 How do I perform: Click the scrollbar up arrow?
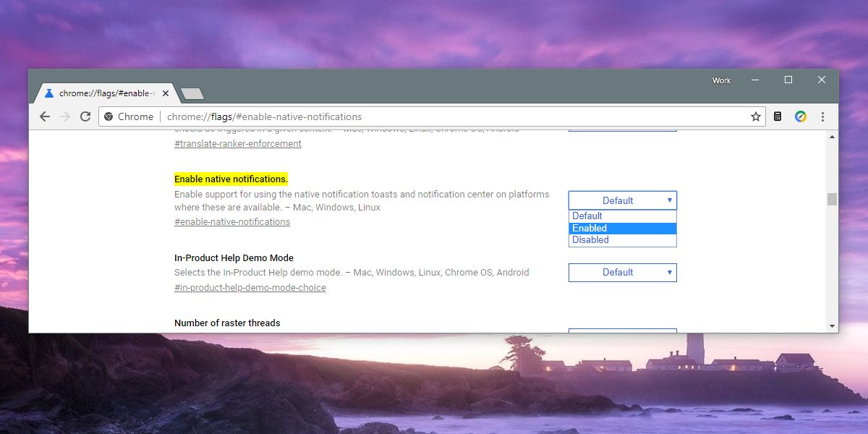point(832,136)
